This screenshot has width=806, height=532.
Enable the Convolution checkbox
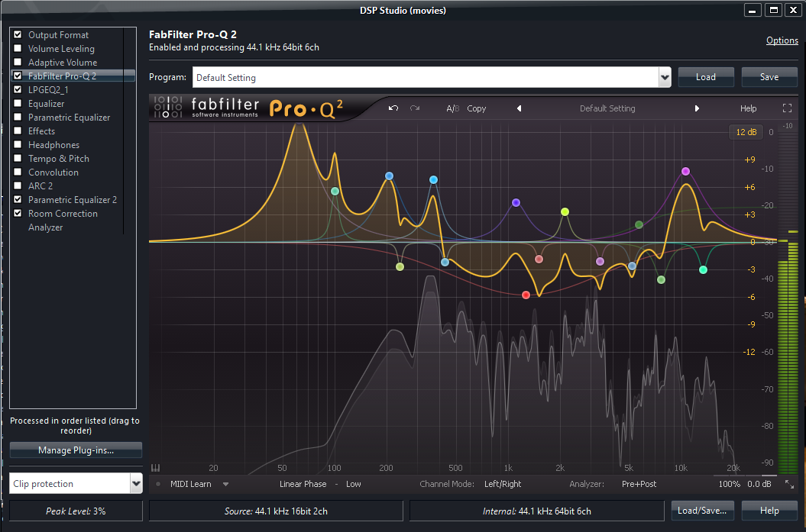click(18, 172)
